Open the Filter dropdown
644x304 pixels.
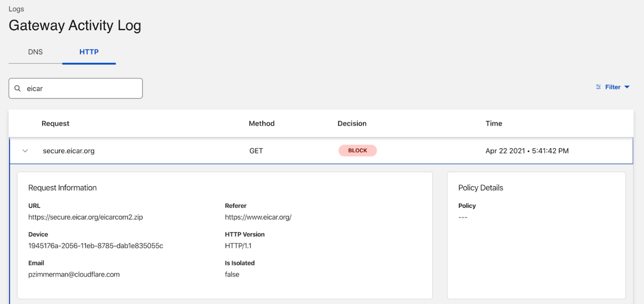click(x=612, y=87)
